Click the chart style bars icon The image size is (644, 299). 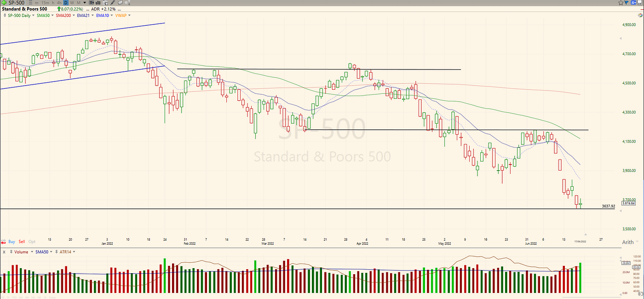98,3
